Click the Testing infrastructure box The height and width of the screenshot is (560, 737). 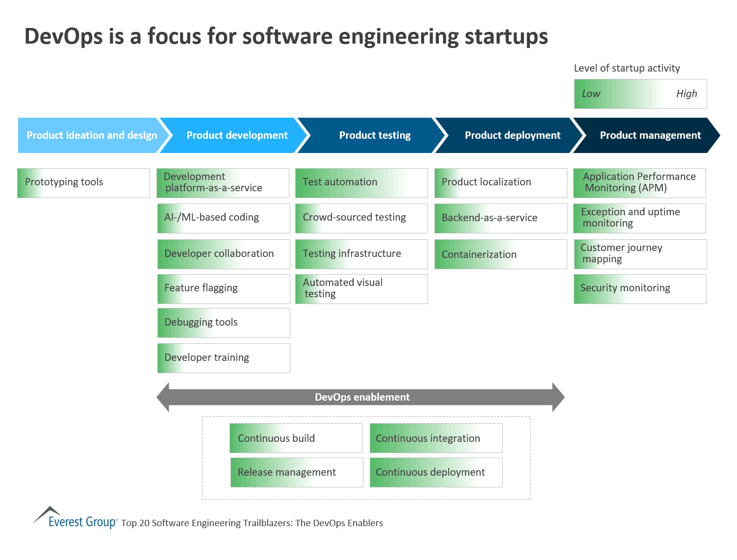(361, 254)
